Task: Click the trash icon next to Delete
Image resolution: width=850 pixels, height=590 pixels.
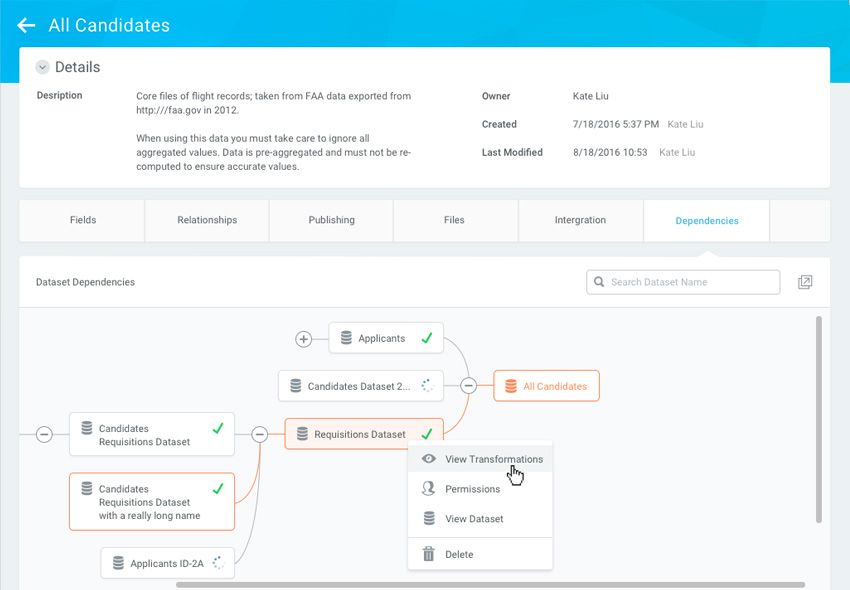Action: [429, 554]
